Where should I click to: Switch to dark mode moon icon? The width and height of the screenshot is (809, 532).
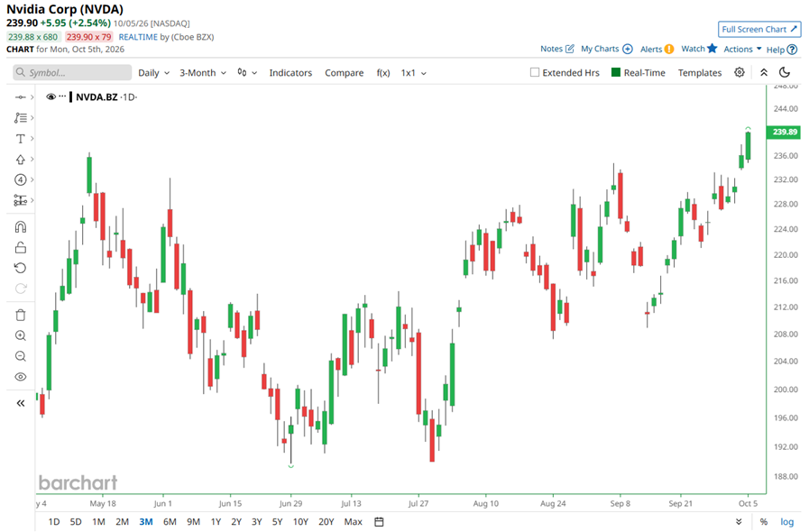point(785,72)
